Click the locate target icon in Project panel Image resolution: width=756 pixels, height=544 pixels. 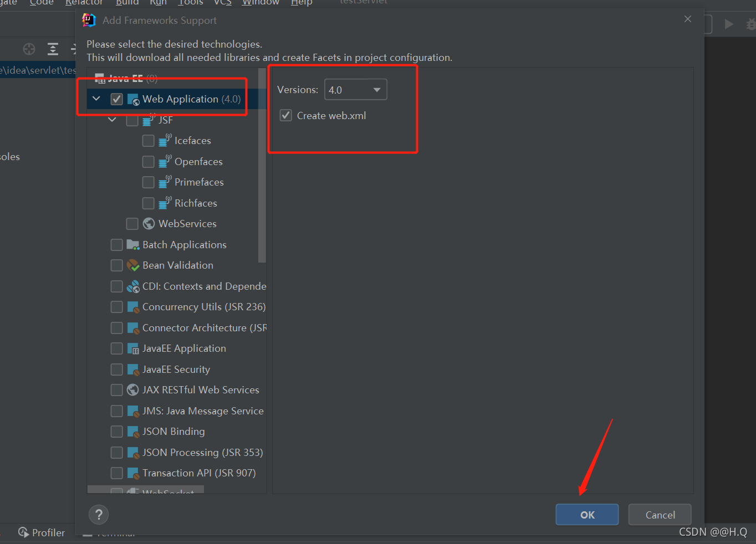[29, 49]
